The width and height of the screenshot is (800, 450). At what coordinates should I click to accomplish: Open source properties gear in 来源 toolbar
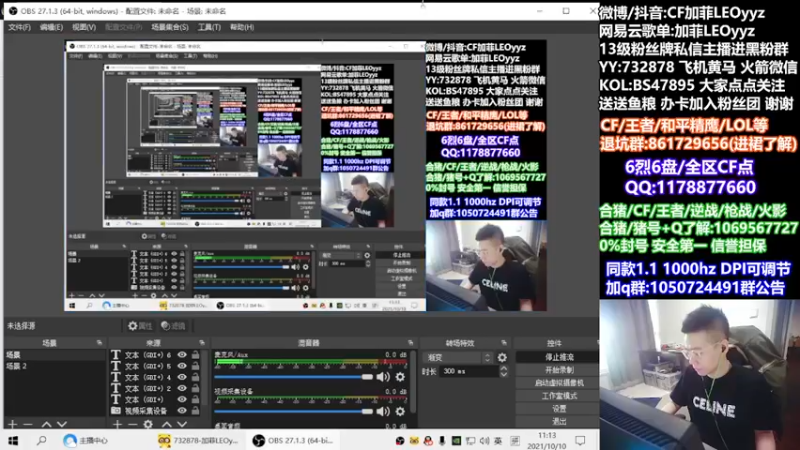(x=148, y=424)
